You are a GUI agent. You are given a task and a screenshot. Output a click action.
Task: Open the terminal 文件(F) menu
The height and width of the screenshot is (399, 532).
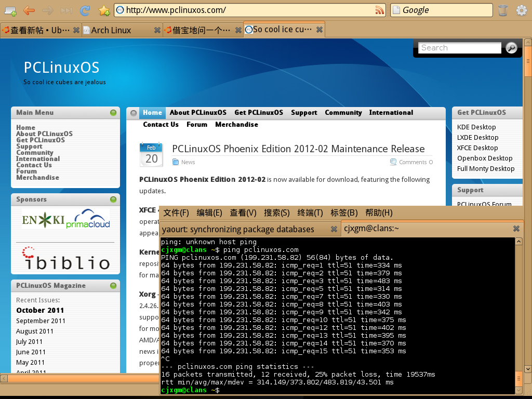coord(176,212)
